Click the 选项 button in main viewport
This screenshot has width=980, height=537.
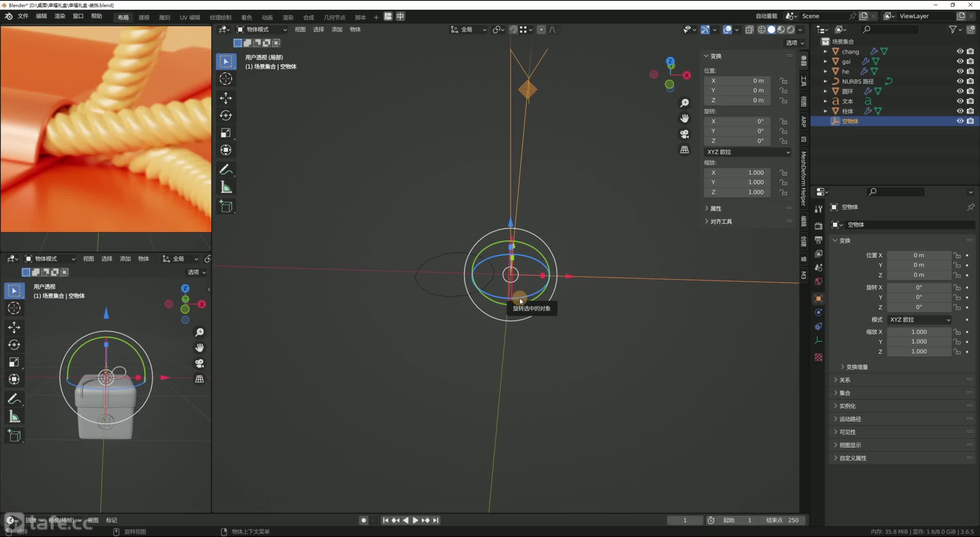pyautogui.click(x=795, y=43)
